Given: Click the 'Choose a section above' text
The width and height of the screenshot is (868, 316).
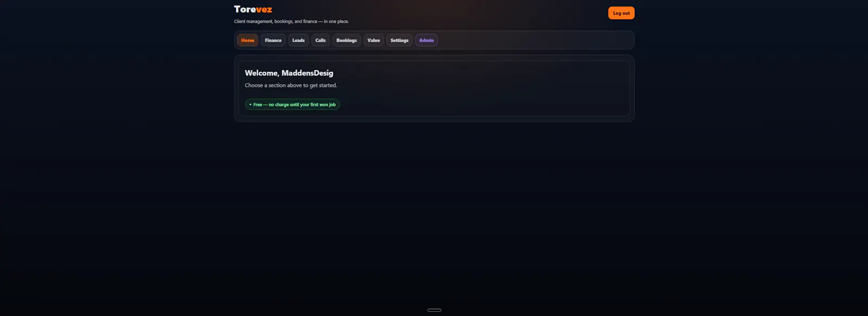Looking at the screenshot, I should 291,85.
